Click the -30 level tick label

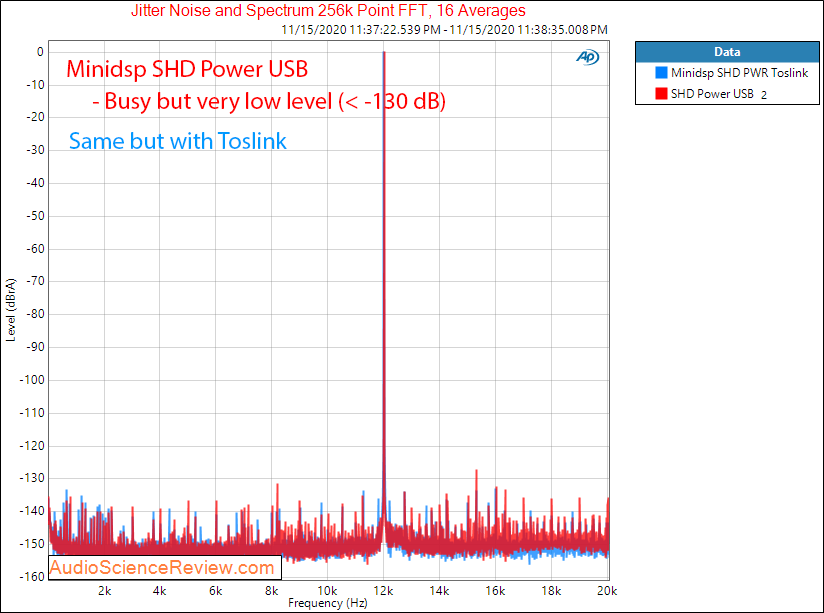(35, 150)
